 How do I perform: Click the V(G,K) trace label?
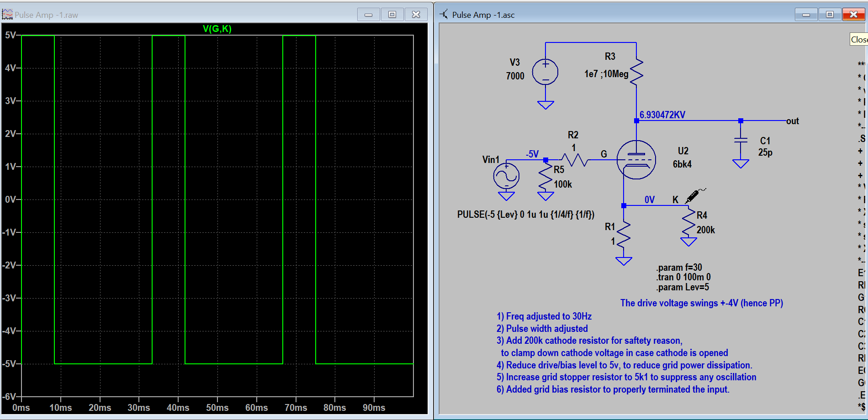217,29
